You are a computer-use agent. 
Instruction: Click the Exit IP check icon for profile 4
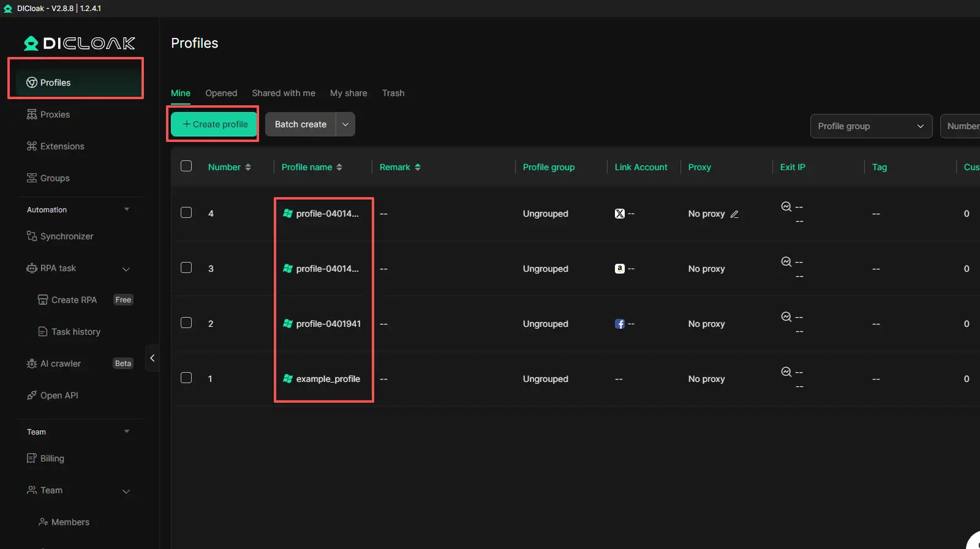[786, 207]
